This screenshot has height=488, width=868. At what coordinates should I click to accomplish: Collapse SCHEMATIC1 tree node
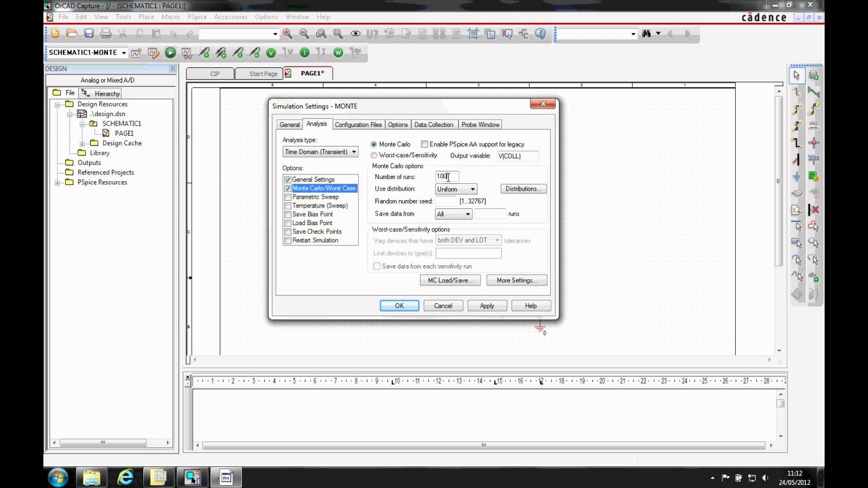82,124
